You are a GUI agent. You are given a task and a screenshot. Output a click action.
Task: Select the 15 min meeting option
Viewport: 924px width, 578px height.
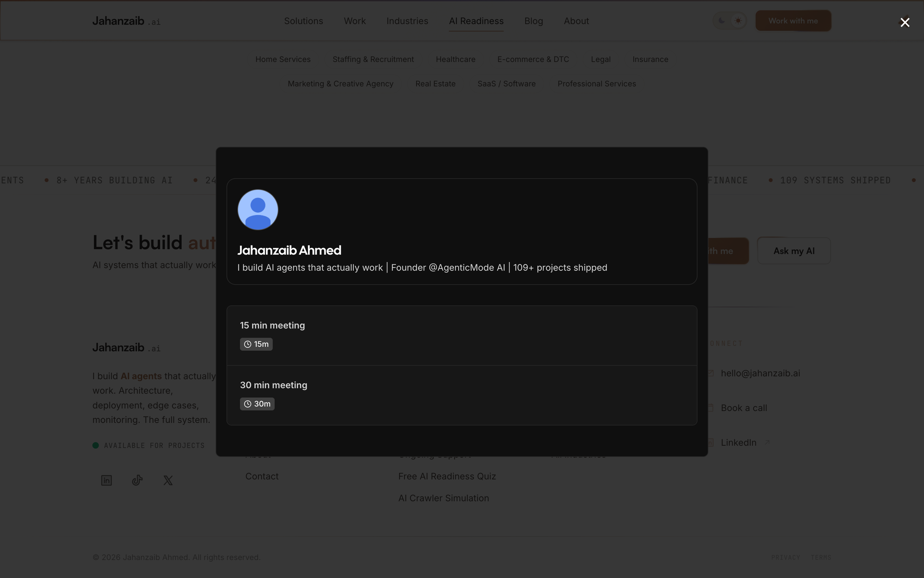point(462,335)
